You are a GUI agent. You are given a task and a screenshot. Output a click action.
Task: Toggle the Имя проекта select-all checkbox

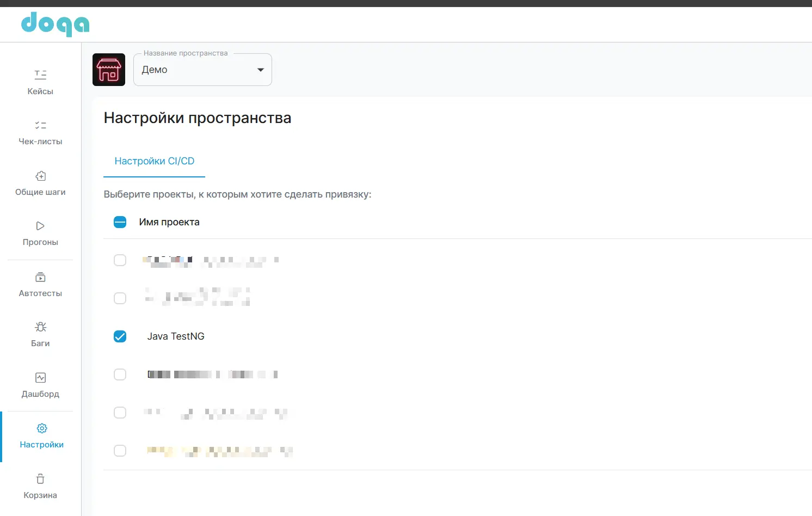click(x=120, y=222)
